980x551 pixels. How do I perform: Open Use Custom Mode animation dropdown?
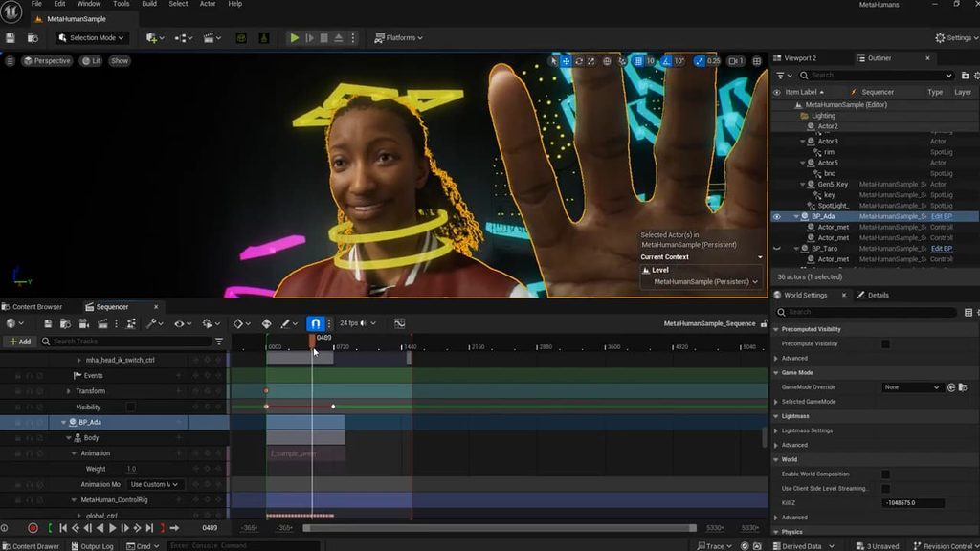pos(154,484)
